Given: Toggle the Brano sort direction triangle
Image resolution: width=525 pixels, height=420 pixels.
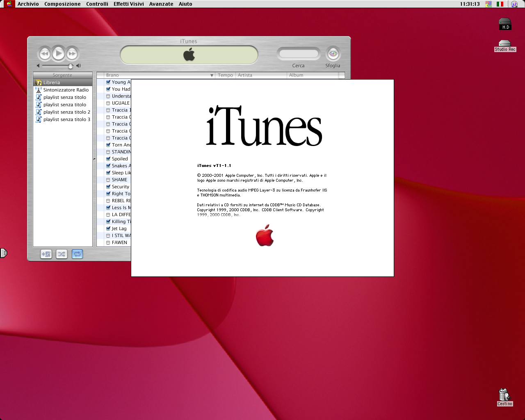Looking at the screenshot, I should click(x=212, y=75).
